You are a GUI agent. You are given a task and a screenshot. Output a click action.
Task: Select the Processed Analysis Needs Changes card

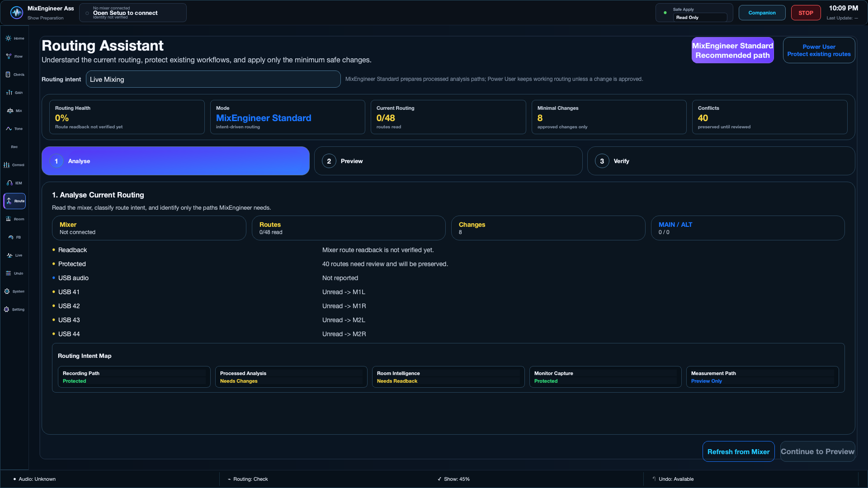pyautogui.click(x=291, y=377)
